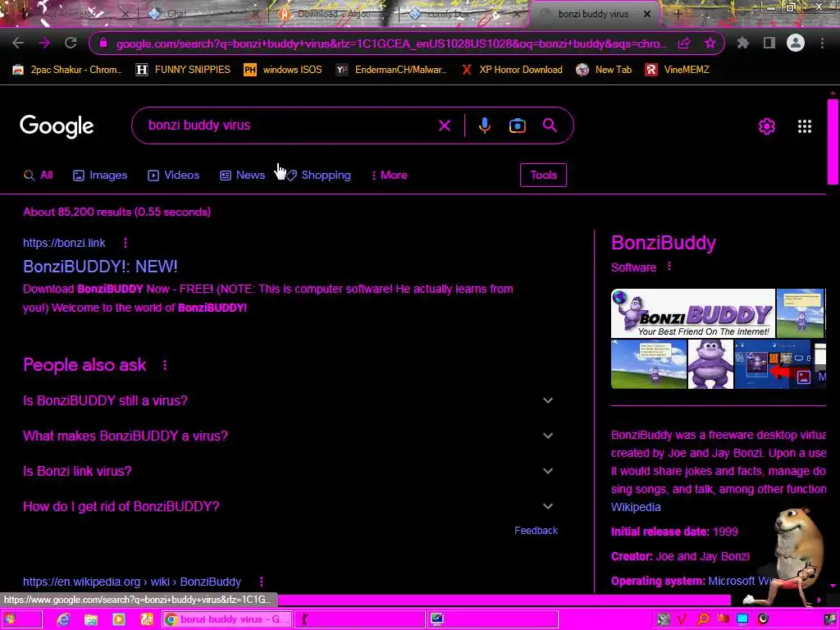840x630 pixels.
Task: Switch to the Images tab
Action: 100,176
